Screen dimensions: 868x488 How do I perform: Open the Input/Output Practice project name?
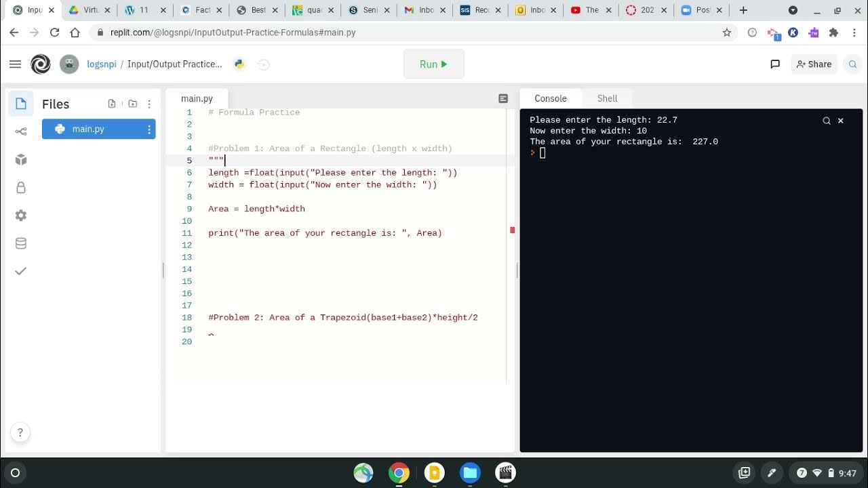(x=175, y=64)
